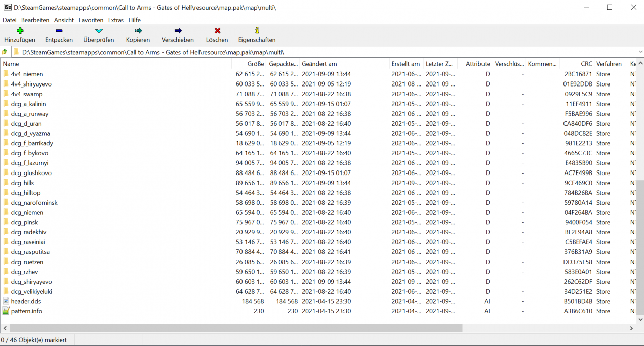Click the Löschen (delete) red X icon

[x=217, y=31]
